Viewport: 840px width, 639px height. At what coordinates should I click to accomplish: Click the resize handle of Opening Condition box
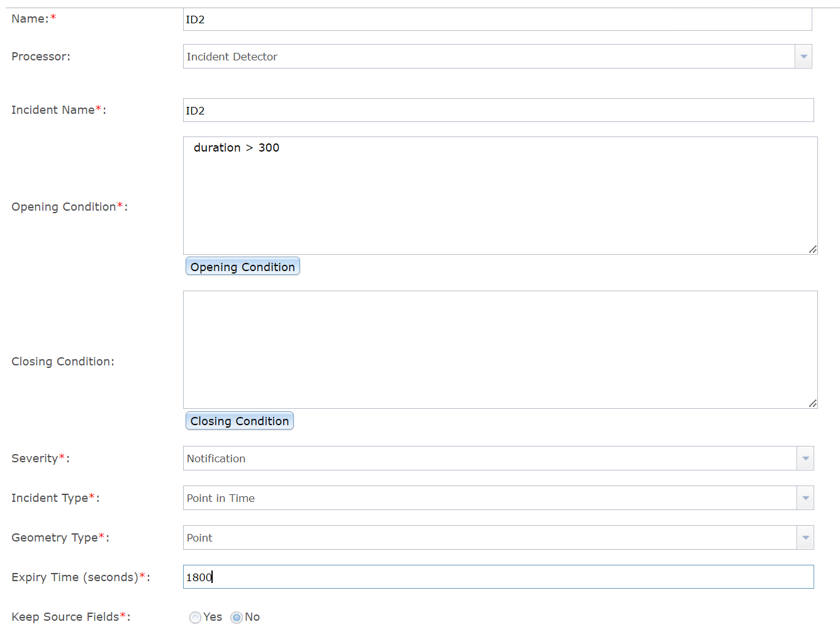pos(812,250)
